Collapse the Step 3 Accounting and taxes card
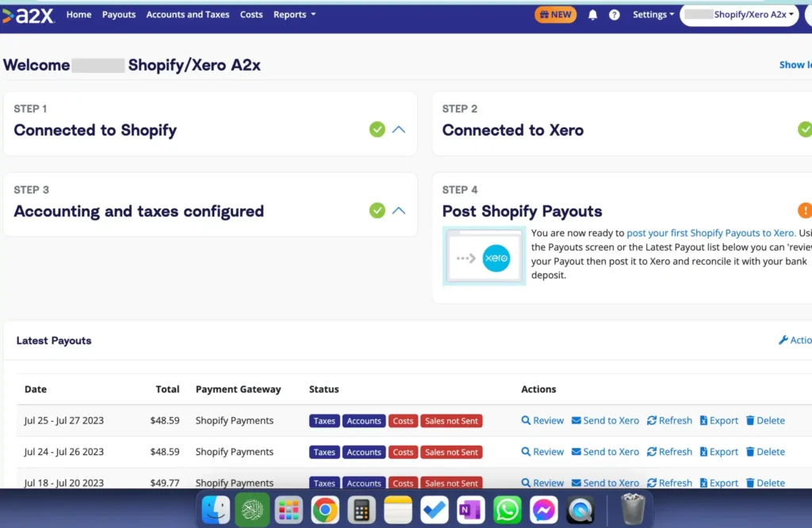The image size is (812, 528). coord(398,211)
